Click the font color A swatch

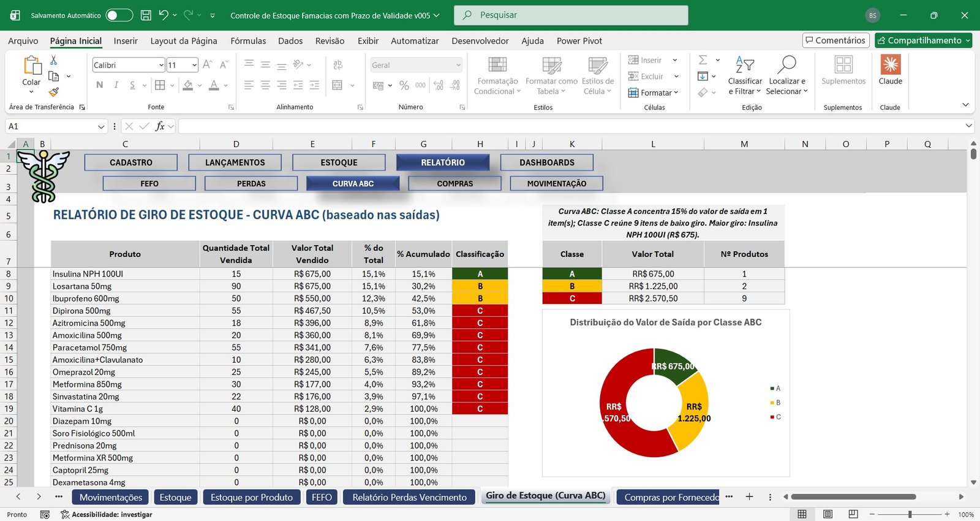214,85
